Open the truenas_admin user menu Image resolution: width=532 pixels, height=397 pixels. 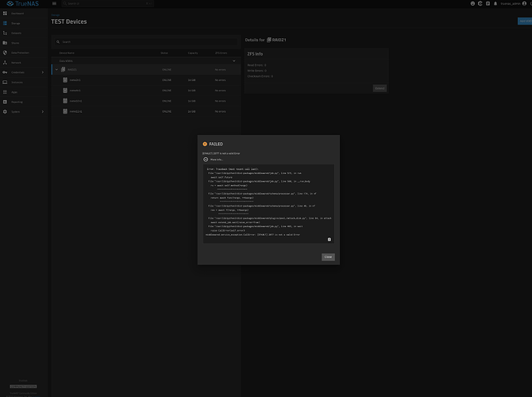(x=513, y=3)
